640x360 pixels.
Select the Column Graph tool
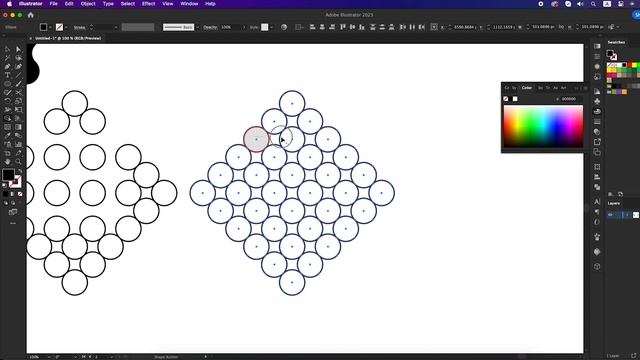[x=18, y=144]
